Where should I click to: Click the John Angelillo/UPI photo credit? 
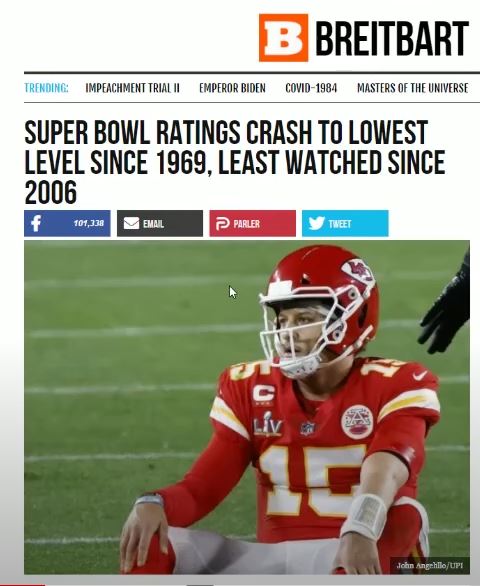coord(430,565)
